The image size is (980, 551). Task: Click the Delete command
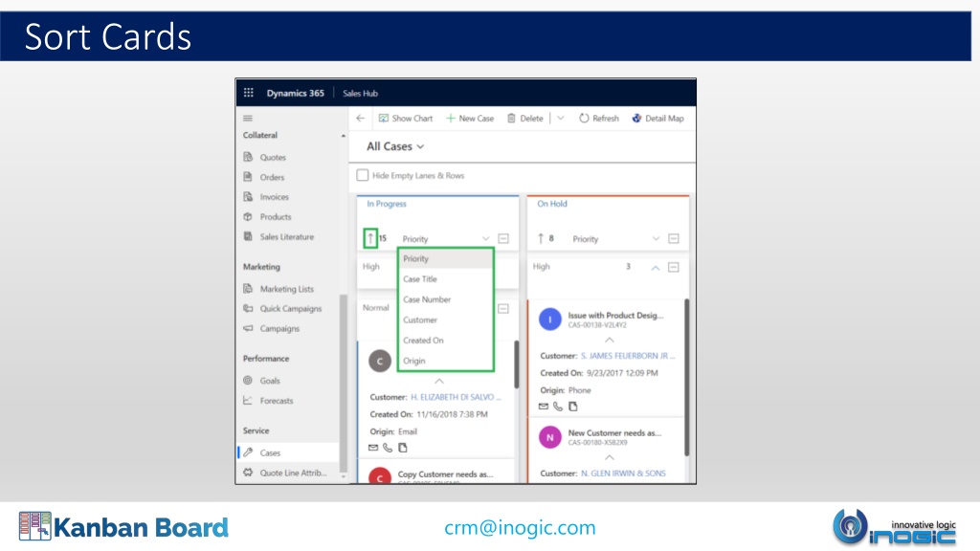pyautogui.click(x=525, y=118)
